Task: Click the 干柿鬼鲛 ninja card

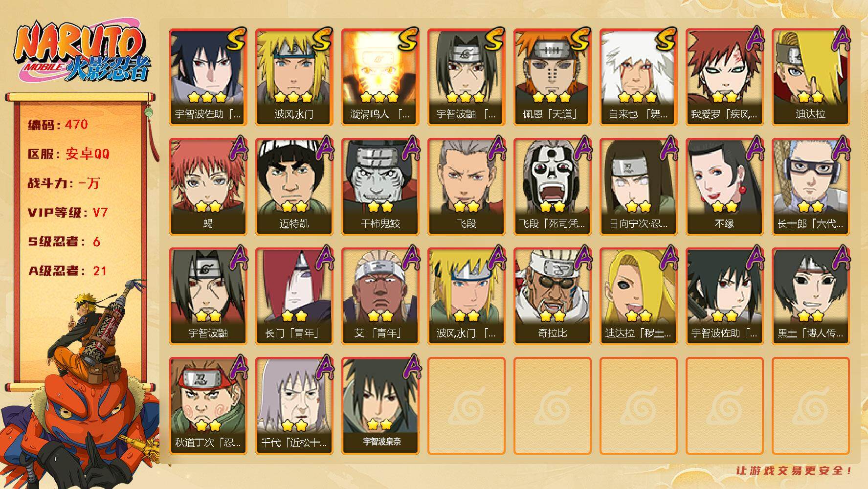Action: coord(380,186)
